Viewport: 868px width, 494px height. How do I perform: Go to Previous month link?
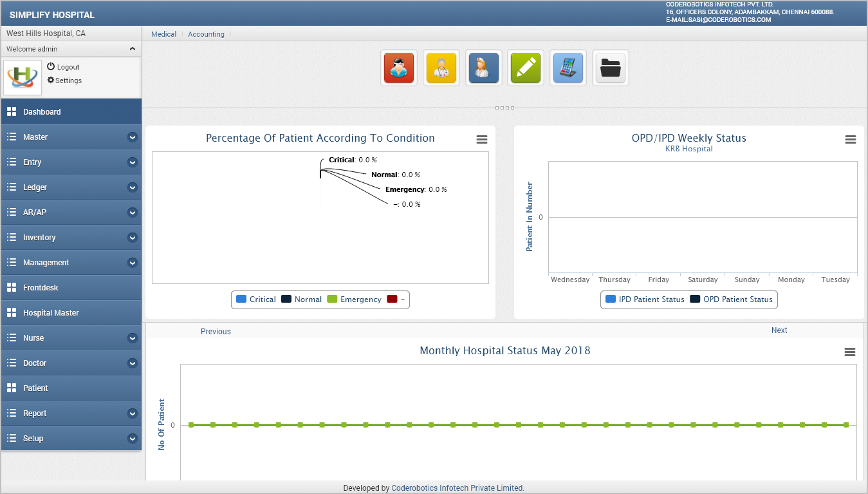pyautogui.click(x=216, y=332)
